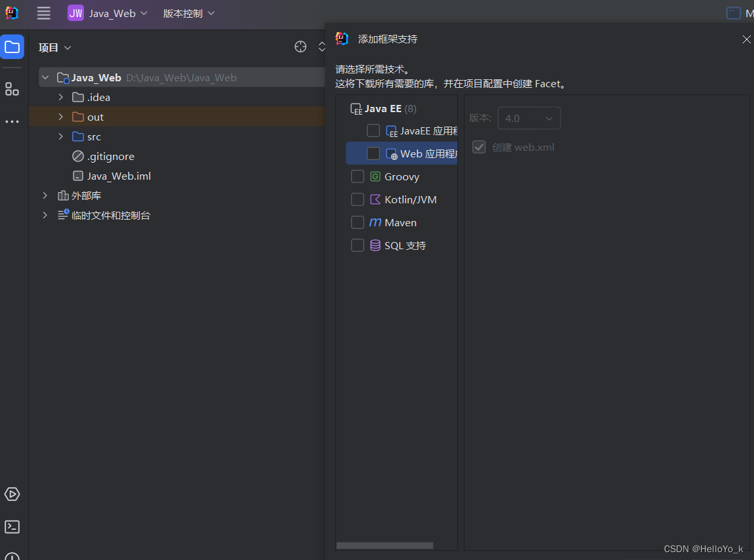
Task: Show more tool windows ellipsis icon
Action: [12, 121]
